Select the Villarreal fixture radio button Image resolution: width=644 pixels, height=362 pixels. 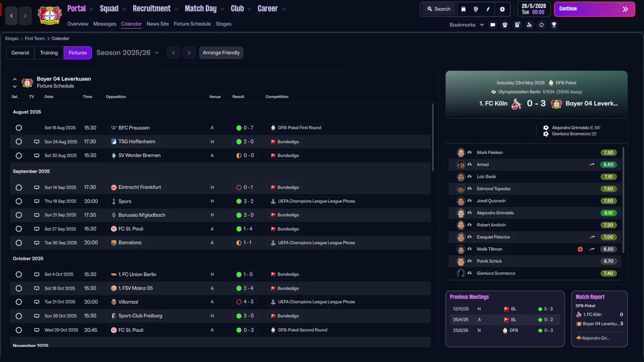coord(19,302)
